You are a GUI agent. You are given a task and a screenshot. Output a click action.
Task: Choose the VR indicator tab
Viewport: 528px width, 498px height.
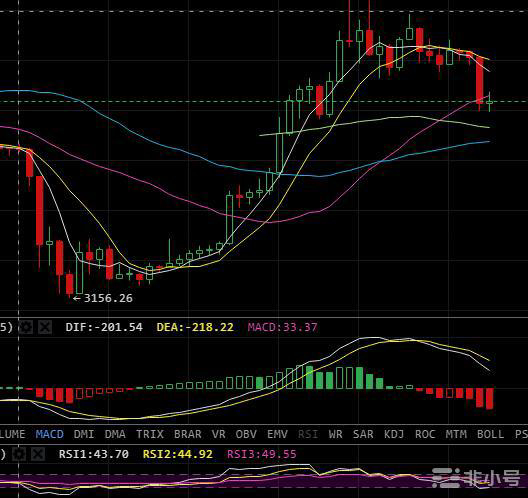point(219,434)
